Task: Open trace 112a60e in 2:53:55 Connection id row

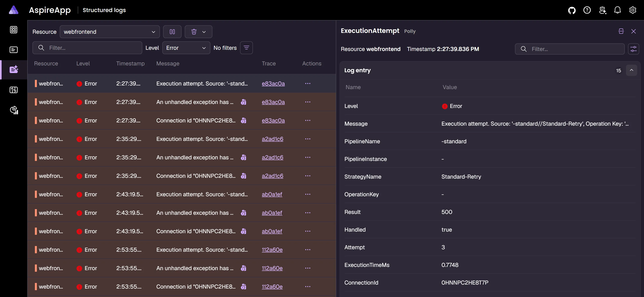Action: tap(272, 287)
